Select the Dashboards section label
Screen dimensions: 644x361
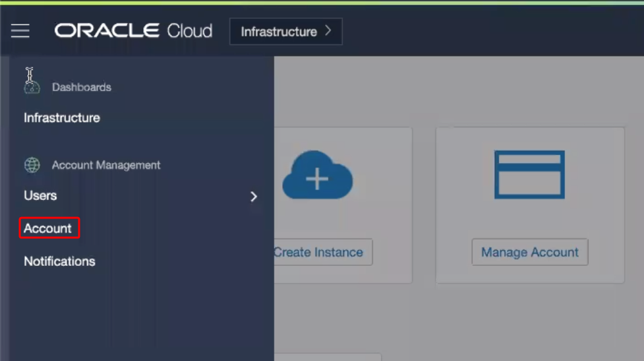tap(81, 87)
